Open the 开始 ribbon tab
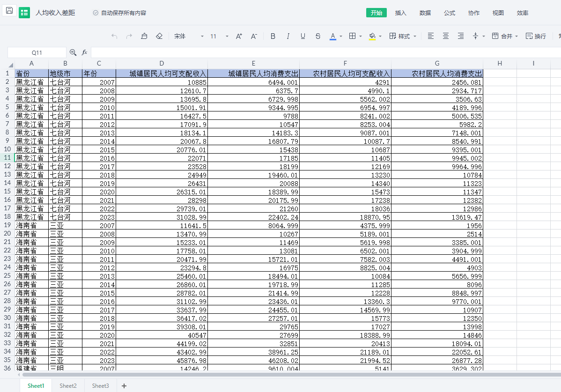Viewport: 561px width, 392px height. point(376,13)
